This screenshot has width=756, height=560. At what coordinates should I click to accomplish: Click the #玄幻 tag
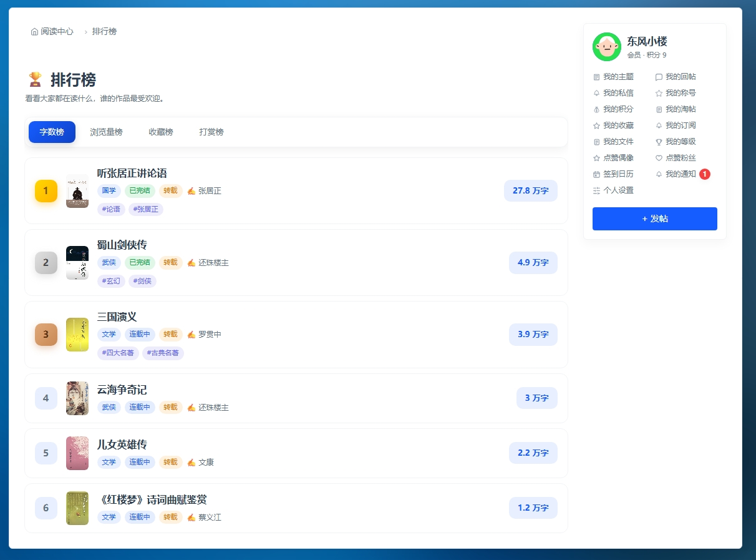point(111,281)
